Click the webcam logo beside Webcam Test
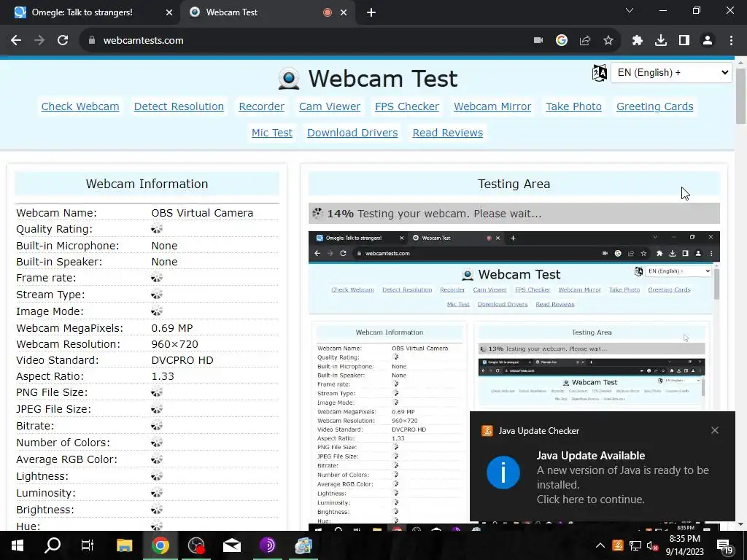This screenshot has height=560, width=747. tap(289, 79)
